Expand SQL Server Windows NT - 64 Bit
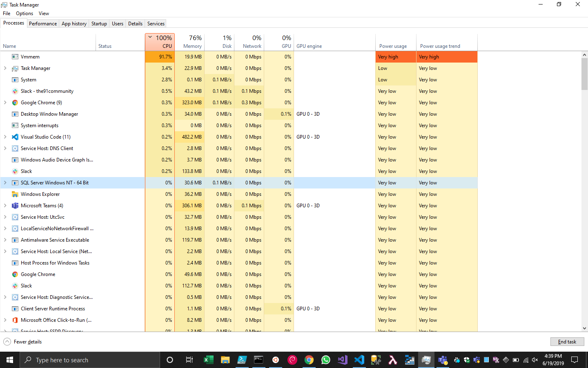588x368 pixels. point(5,183)
